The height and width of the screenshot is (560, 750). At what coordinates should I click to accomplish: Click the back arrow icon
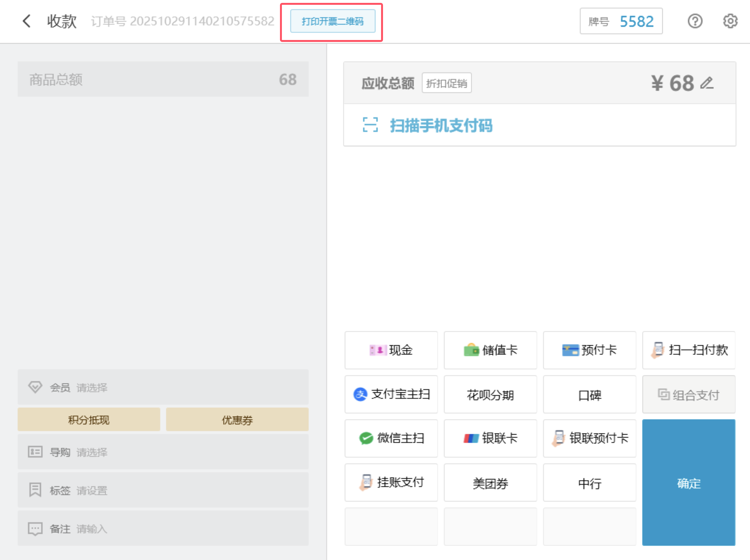click(x=27, y=21)
